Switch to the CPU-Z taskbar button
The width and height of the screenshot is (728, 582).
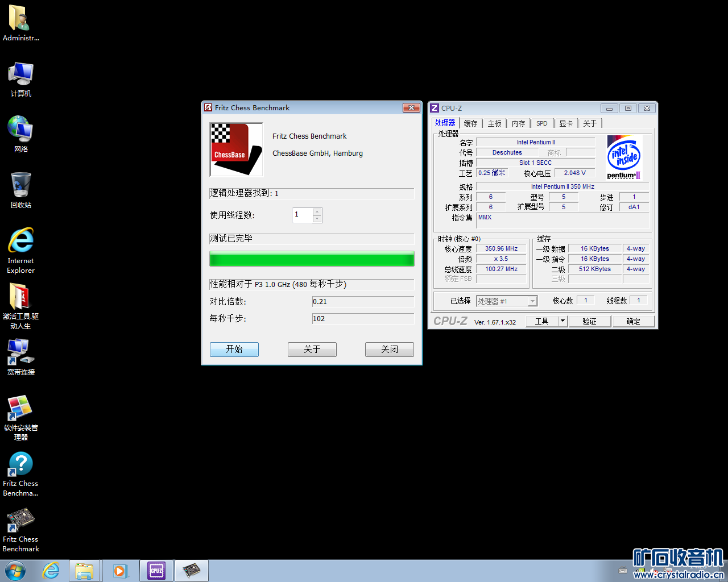pyautogui.click(x=156, y=571)
